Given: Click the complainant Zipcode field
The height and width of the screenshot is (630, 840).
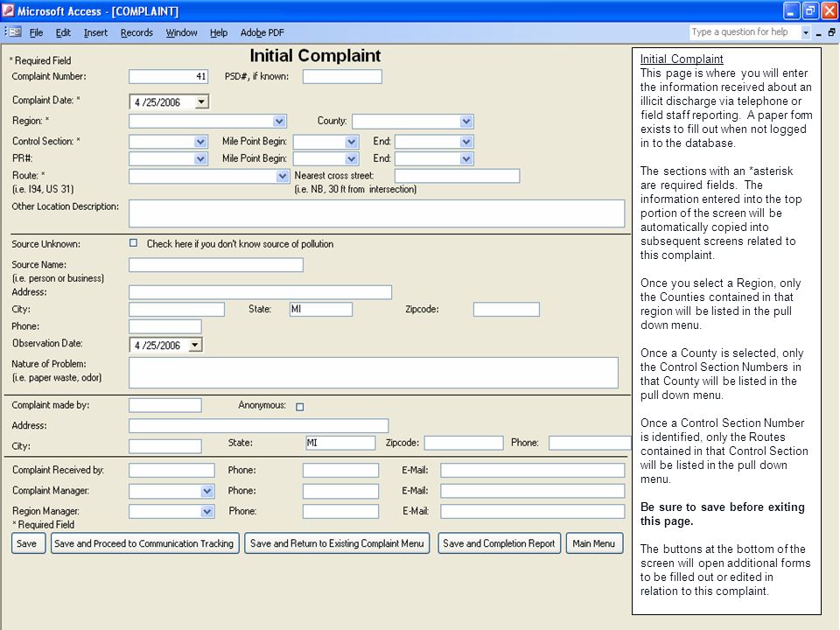Looking at the screenshot, I should [x=464, y=443].
